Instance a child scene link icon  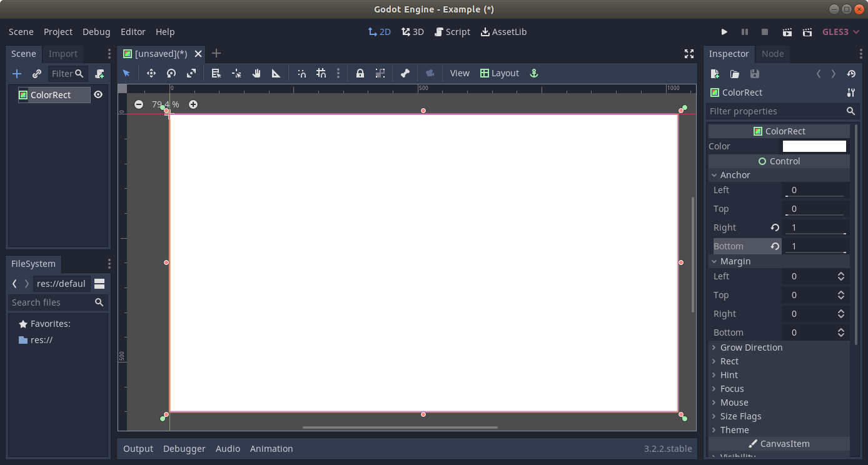[37, 74]
